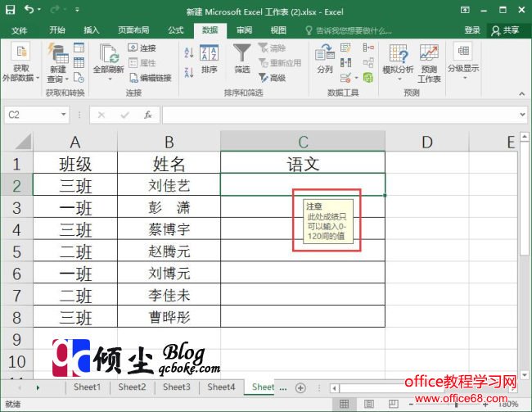This screenshot has height=412, width=532.
Task: Open Refresh All dropdown arrow
Action: [110, 79]
